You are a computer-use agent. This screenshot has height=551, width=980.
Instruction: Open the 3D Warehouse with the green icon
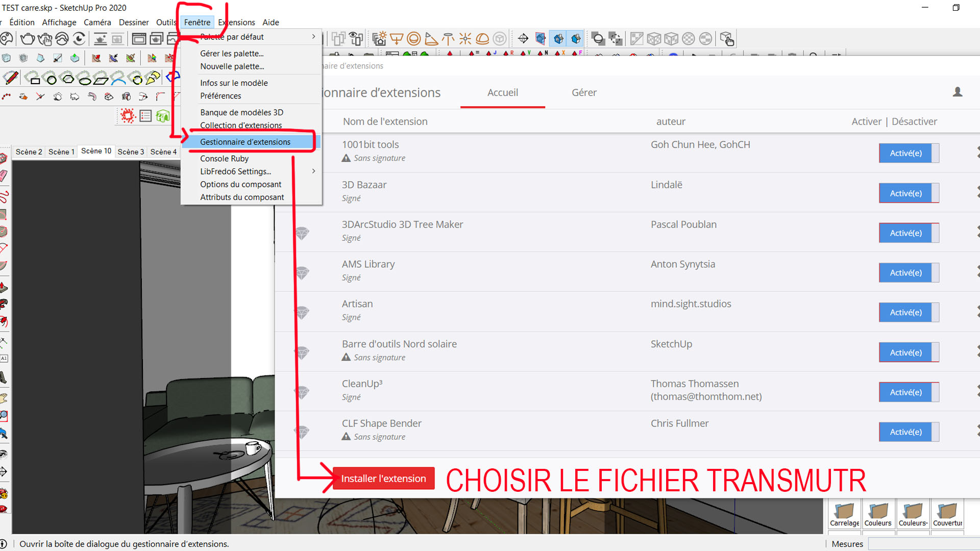pos(162,116)
